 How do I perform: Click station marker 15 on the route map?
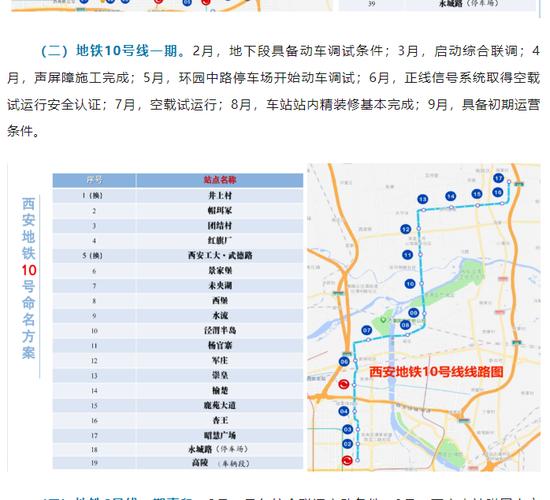[x=477, y=194]
